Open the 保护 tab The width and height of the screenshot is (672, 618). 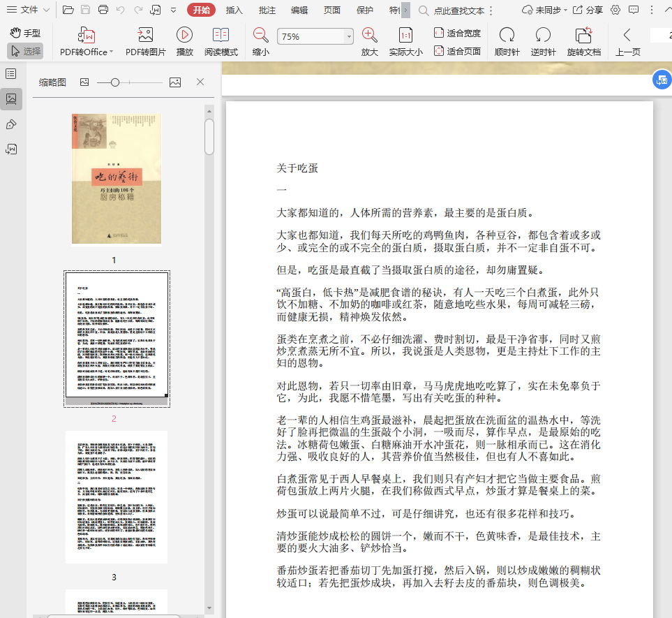pos(365,10)
